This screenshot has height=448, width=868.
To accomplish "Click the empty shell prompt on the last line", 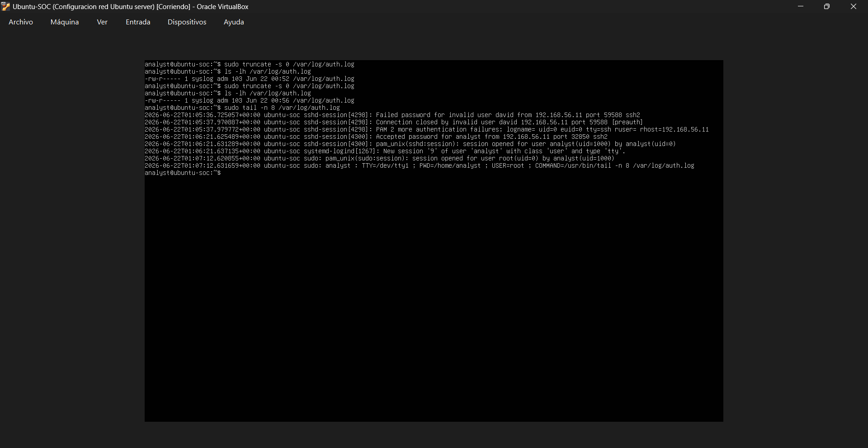I will (x=183, y=173).
